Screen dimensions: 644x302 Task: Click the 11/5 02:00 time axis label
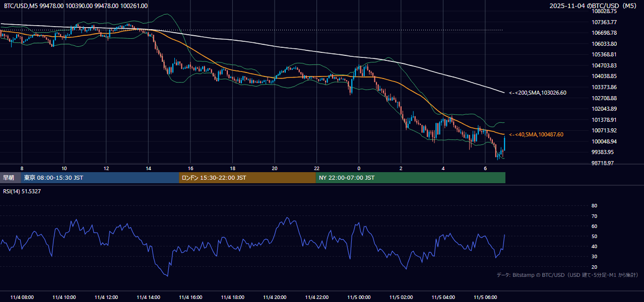[401, 297]
